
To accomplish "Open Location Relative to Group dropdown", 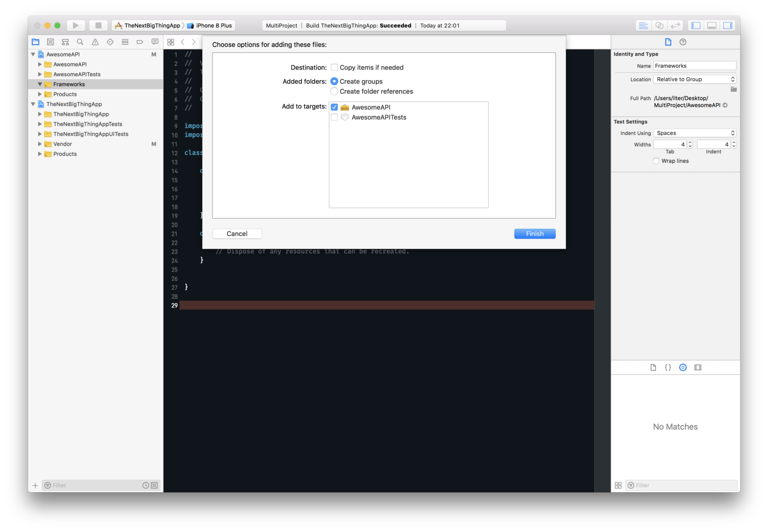I will [x=695, y=79].
